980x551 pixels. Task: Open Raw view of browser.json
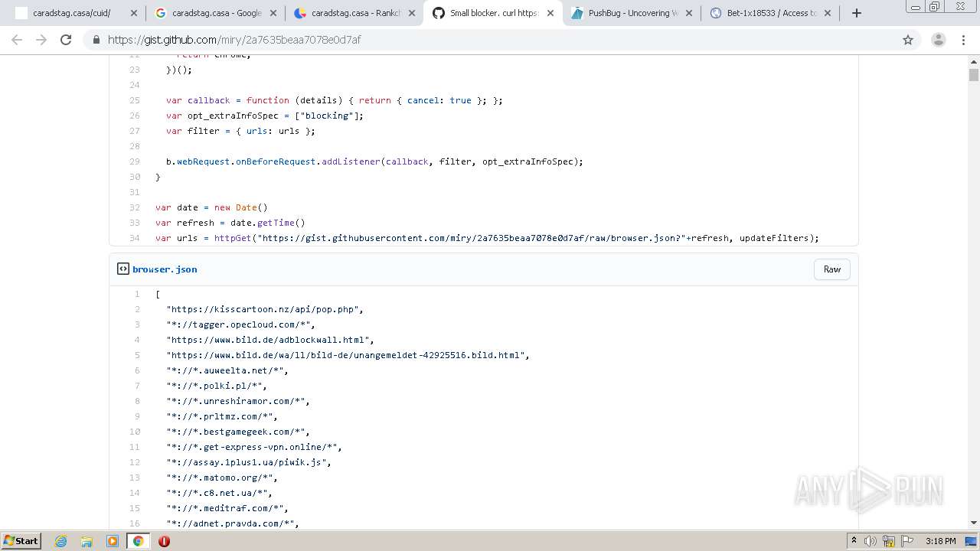tap(832, 269)
